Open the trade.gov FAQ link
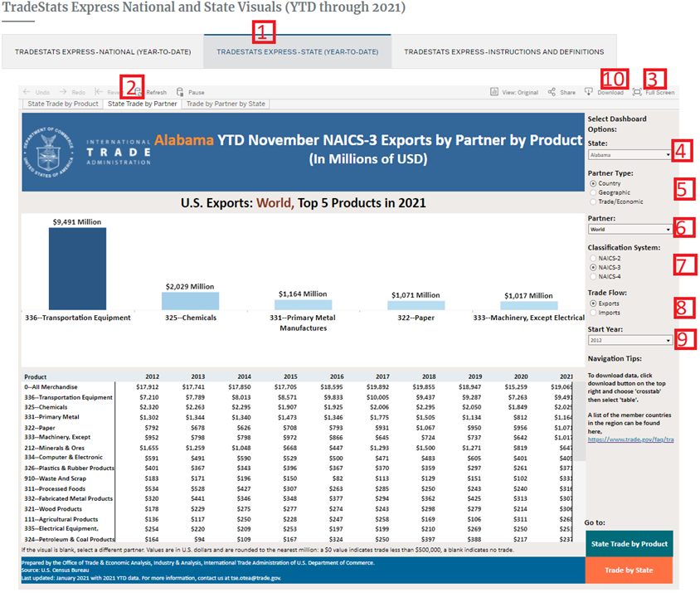This screenshot has width=700, height=597. [631, 439]
